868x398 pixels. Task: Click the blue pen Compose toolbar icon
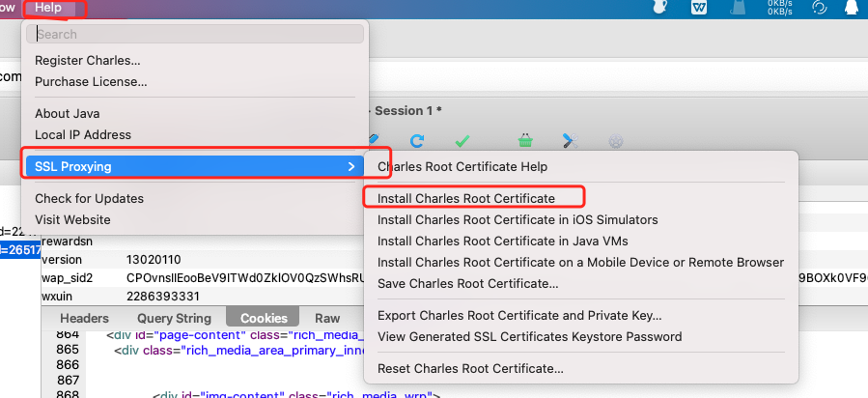[375, 137]
